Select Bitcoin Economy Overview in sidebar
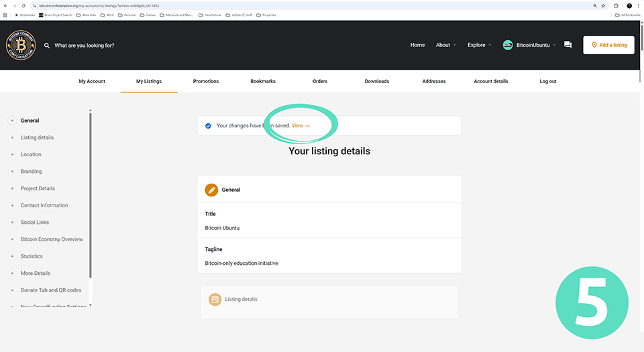Screen dimensions: 644x352 tap(52, 239)
